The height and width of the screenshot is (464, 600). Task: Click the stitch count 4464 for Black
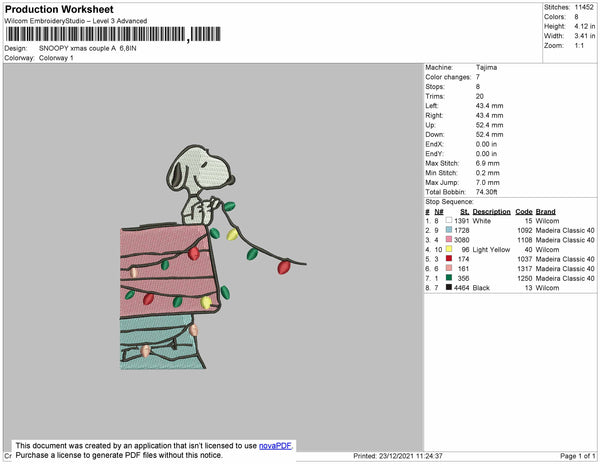click(461, 288)
